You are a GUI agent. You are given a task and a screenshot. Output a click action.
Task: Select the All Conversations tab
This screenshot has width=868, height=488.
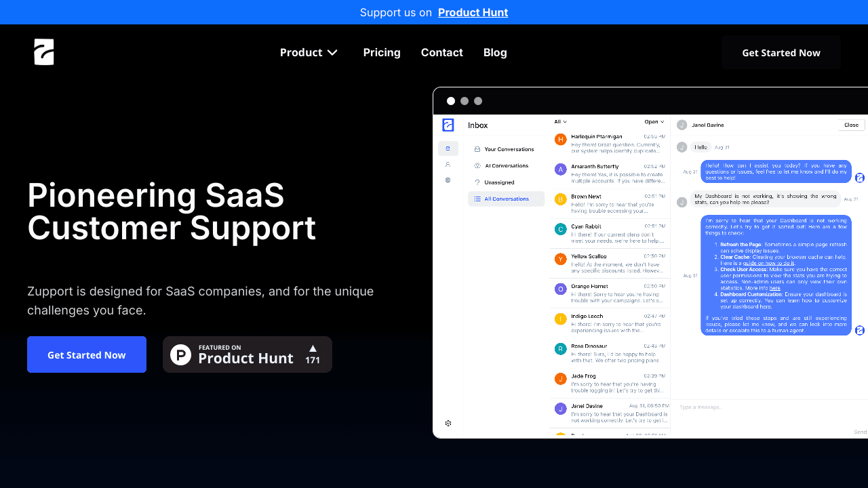pyautogui.click(x=506, y=199)
